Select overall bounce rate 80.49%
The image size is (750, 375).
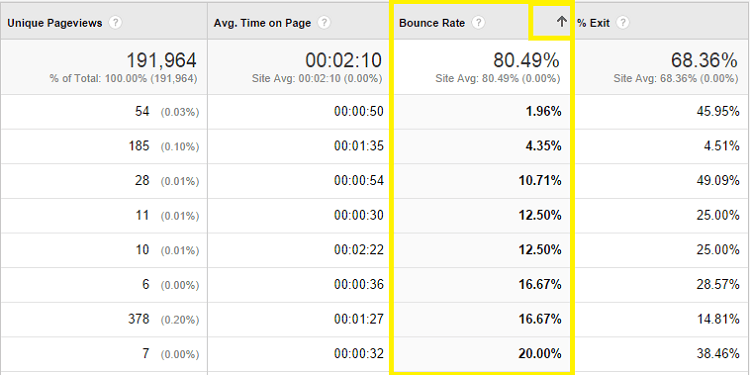point(526,61)
